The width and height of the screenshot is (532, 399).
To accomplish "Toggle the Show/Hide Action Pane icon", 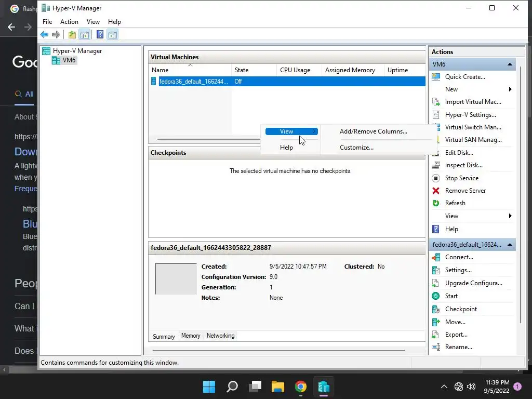I will tap(113, 34).
